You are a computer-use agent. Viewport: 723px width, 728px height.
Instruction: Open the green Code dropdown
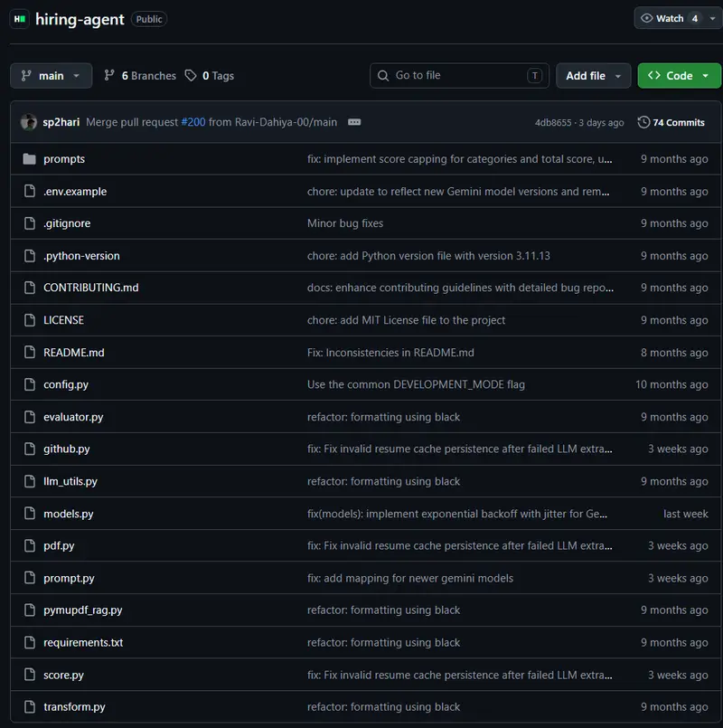[x=679, y=76]
